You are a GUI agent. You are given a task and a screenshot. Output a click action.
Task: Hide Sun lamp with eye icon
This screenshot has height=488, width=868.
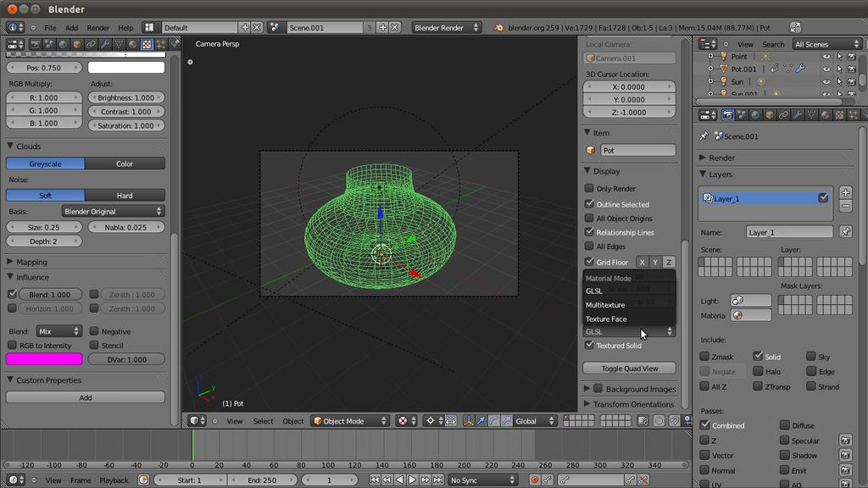click(826, 82)
